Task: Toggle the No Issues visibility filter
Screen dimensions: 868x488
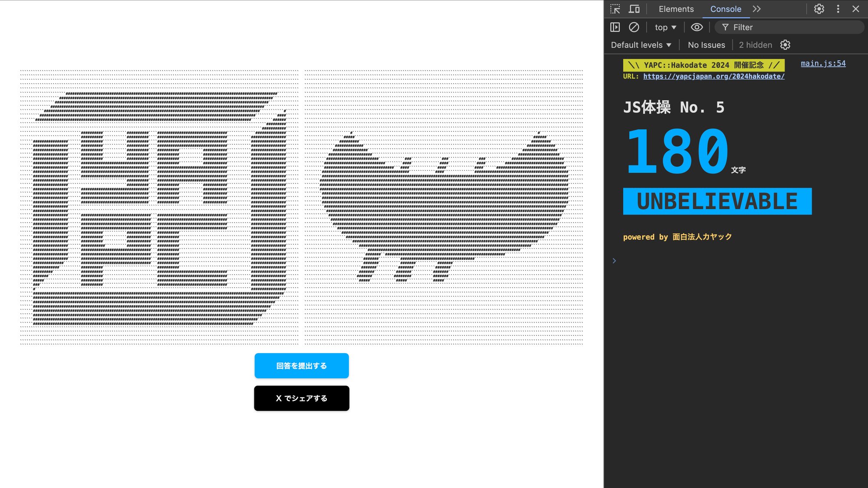Action: tap(706, 45)
